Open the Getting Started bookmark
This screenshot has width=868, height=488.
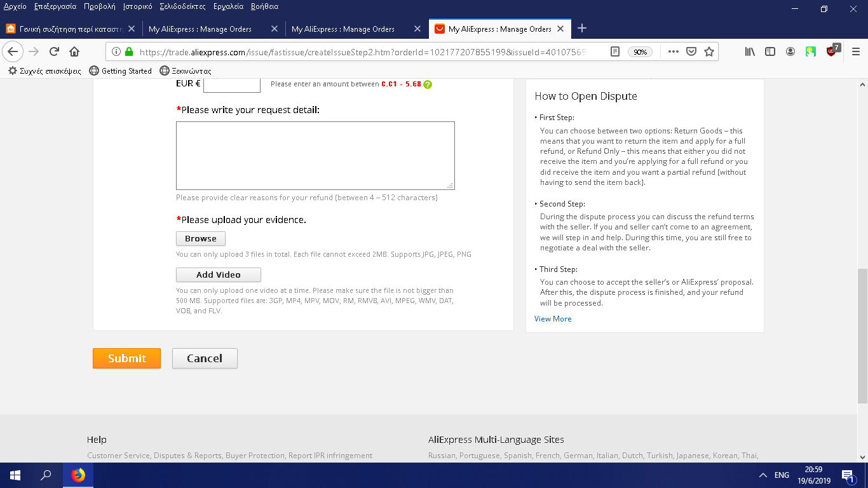click(x=121, y=71)
